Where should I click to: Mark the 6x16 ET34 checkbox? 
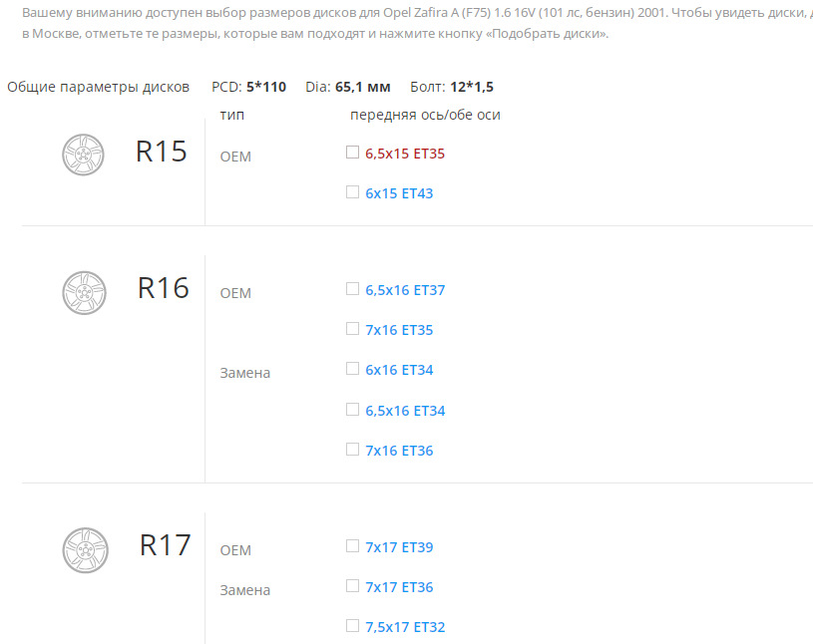coord(352,369)
